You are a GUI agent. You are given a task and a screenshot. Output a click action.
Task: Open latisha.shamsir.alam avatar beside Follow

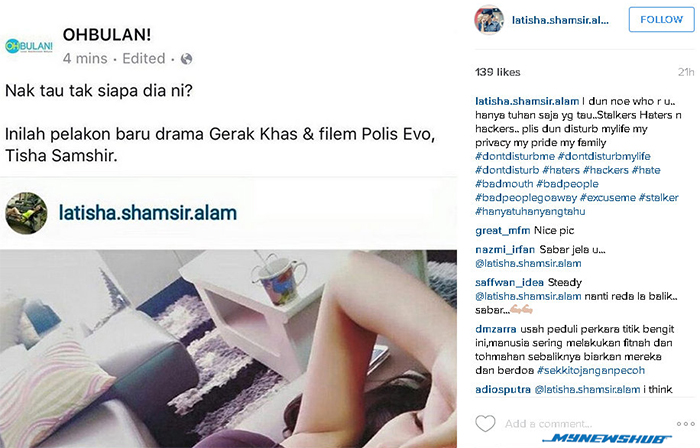[x=489, y=20]
